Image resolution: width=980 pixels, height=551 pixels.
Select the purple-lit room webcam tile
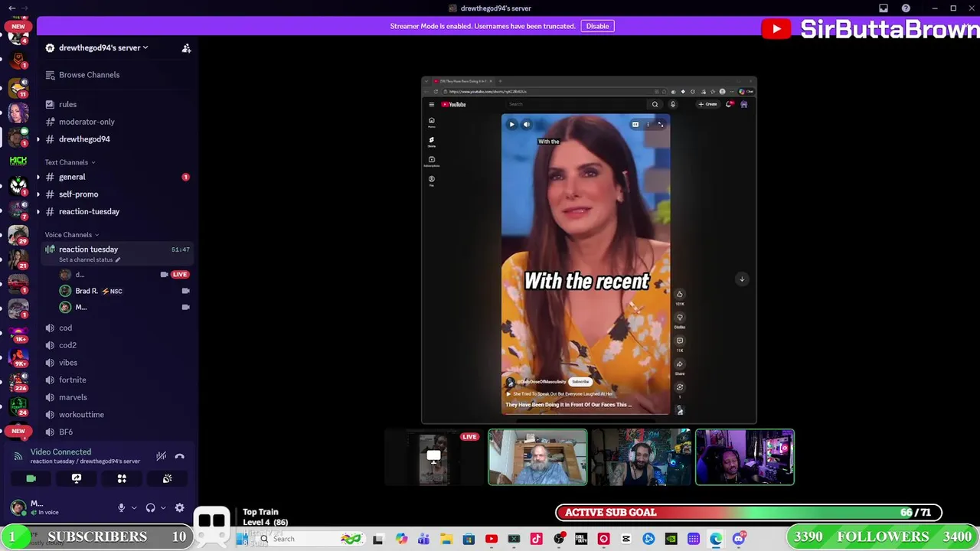click(x=745, y=457)
